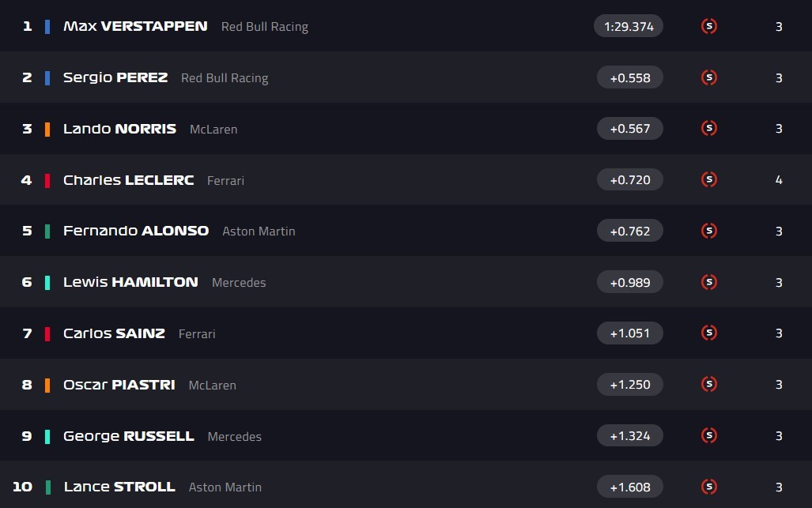Image resolution: width=812 pixels, height=508 pixels.
Task: Click Piastri's +1.250 gap badge
Action: pos(630,384)
